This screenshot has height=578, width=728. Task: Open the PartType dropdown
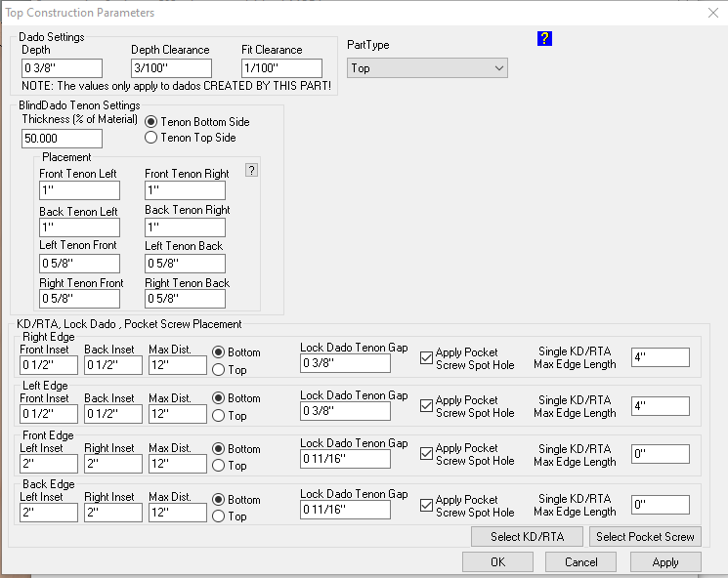tap(427, 68)
